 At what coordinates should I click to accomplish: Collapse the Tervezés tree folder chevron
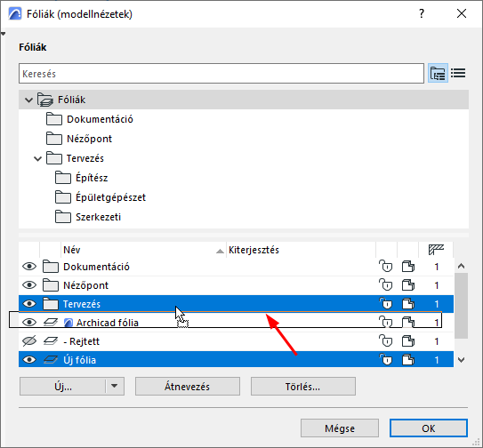[38, 158]
